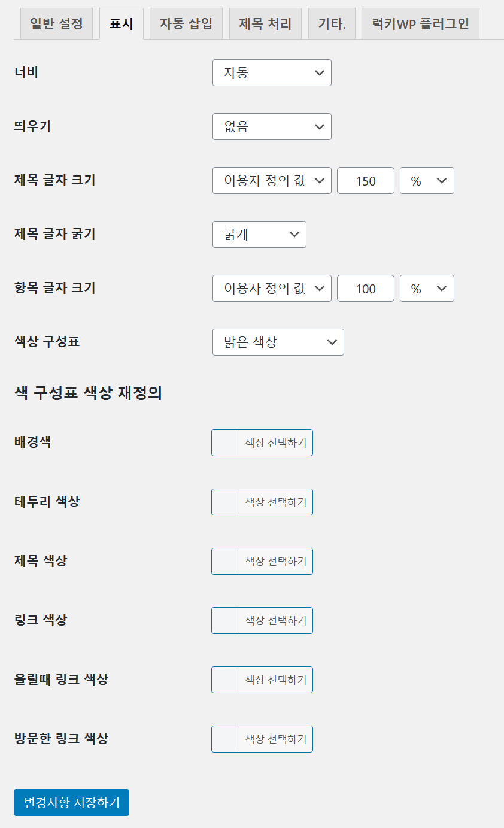Open the 자동 삽입 tab

(186, 23)
